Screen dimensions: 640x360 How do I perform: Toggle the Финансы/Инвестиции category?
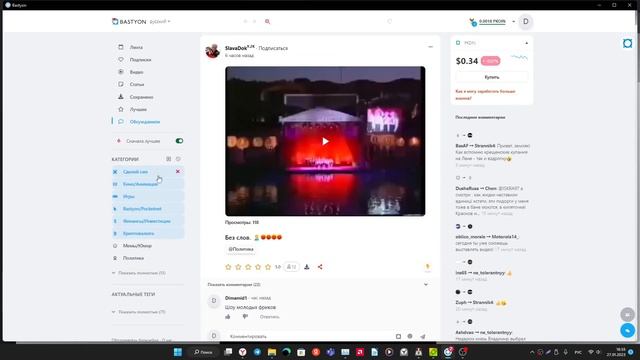point(147,221)
